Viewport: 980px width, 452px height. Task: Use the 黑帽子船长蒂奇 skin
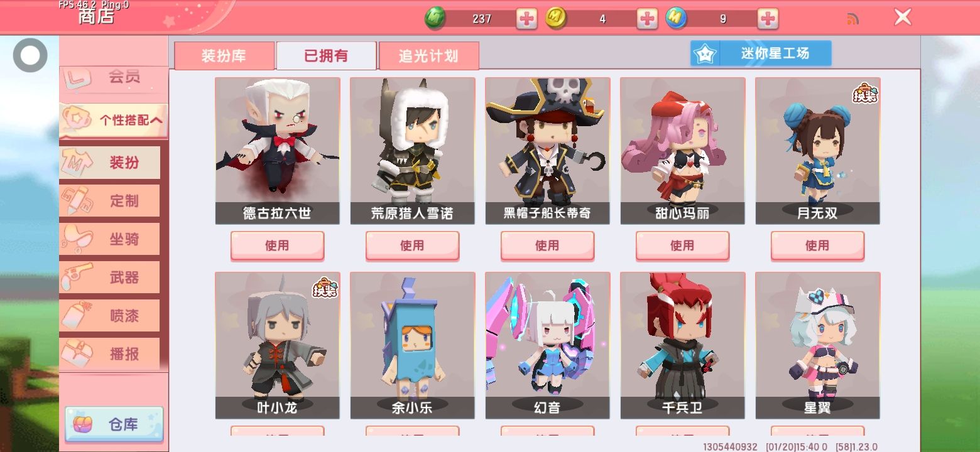(547, 245)
